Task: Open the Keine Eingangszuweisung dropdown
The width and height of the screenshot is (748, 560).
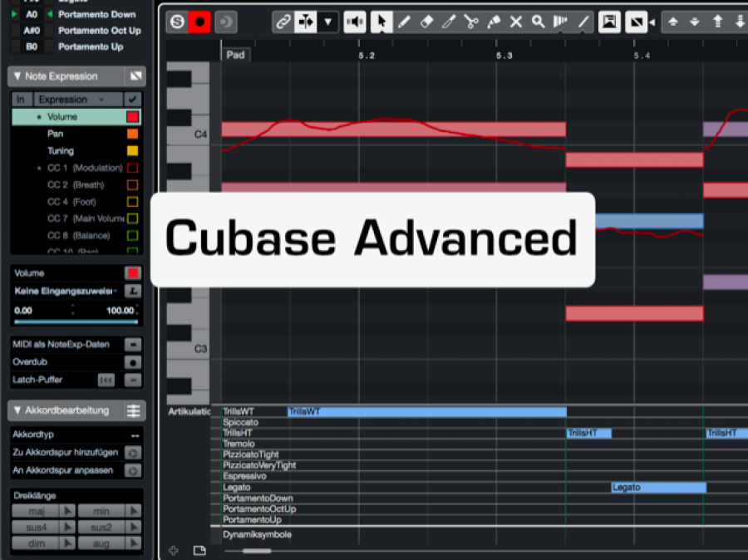Action: click(66, 291)
